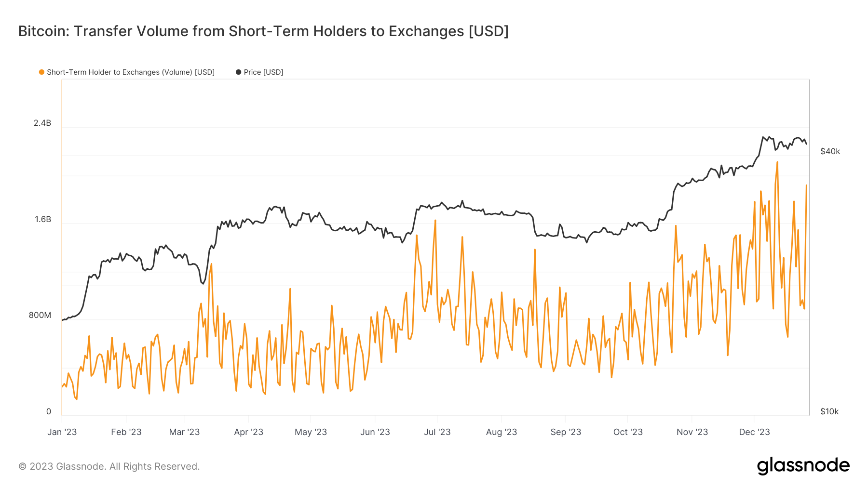Toggle the Price [USD] legend label
868x488 pixels.
point(263,72)
